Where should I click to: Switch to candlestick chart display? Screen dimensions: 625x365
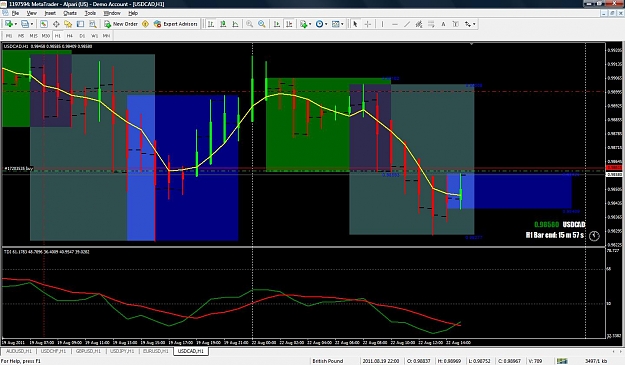(223, 24)
